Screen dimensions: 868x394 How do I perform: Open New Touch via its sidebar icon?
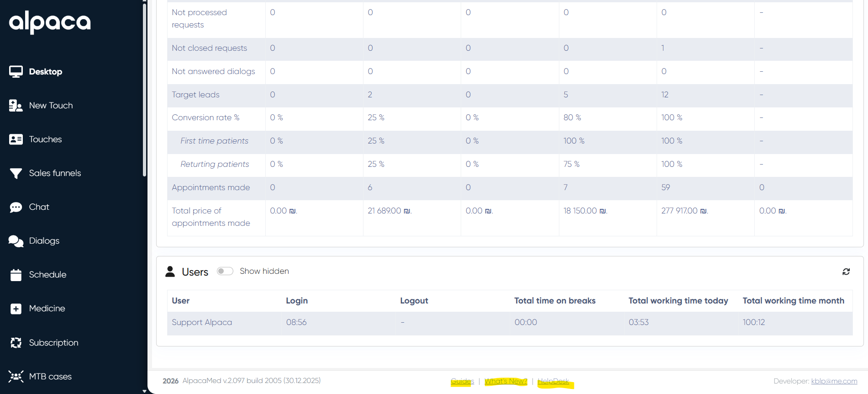16,106
